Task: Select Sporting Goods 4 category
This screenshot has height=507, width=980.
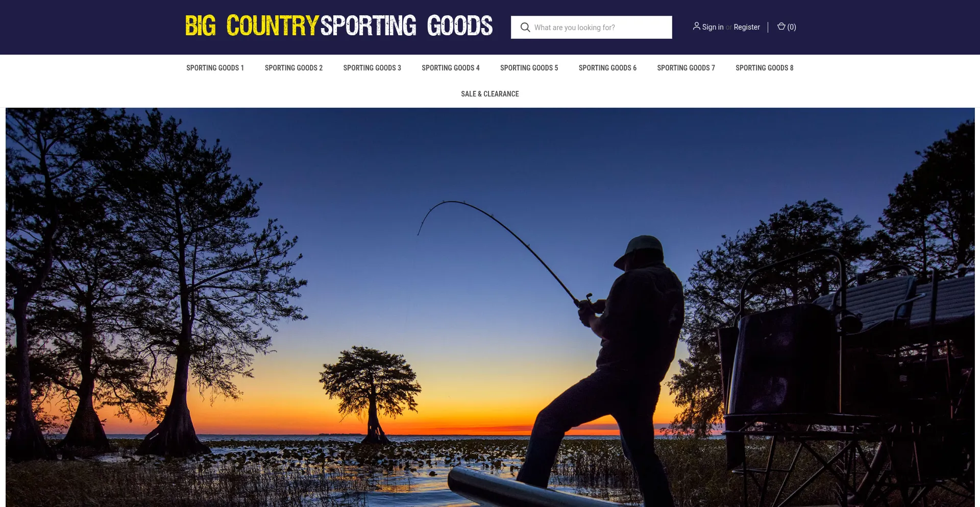Action: tap(451, 68)
